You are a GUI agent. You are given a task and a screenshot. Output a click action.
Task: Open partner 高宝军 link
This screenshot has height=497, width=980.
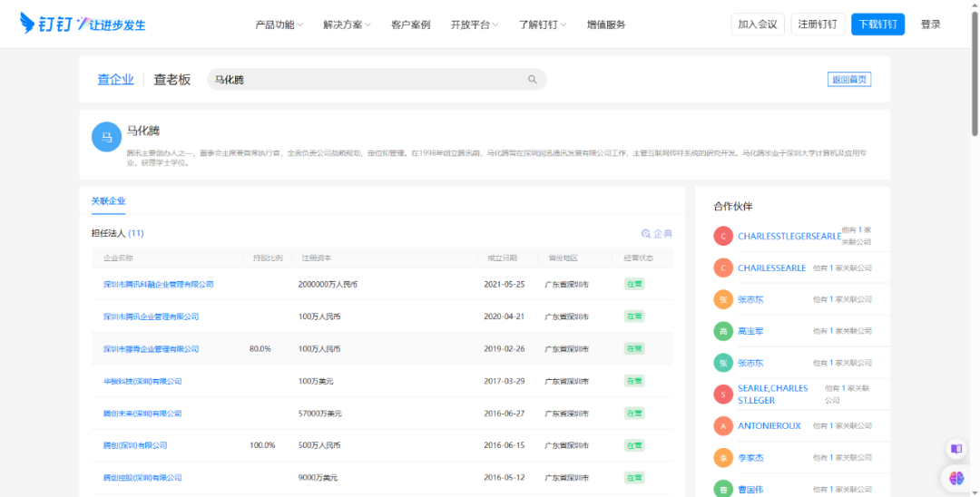click(x=750, y=331)
